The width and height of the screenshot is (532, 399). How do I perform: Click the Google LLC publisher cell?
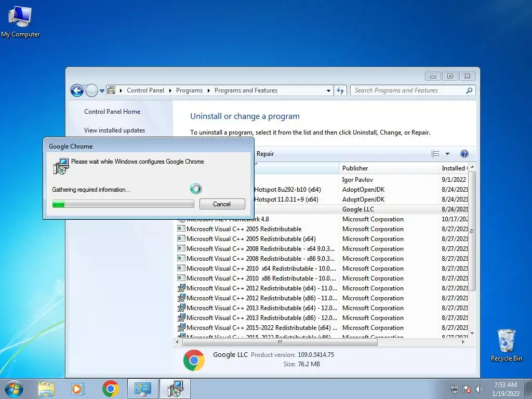(x=358, y=209)
